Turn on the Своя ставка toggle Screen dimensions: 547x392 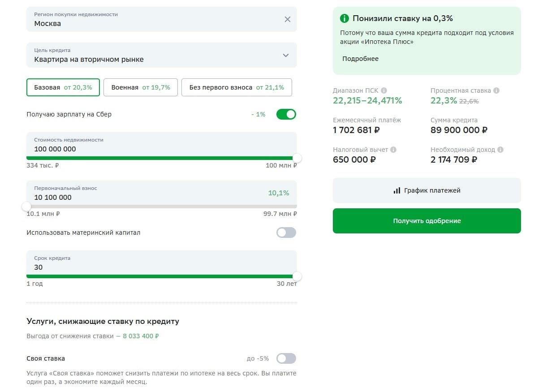(x=286, y=358)
